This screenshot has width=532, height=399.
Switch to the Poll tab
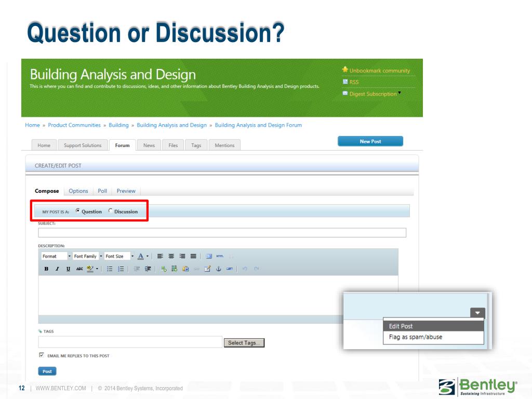(x=102, y=191)
